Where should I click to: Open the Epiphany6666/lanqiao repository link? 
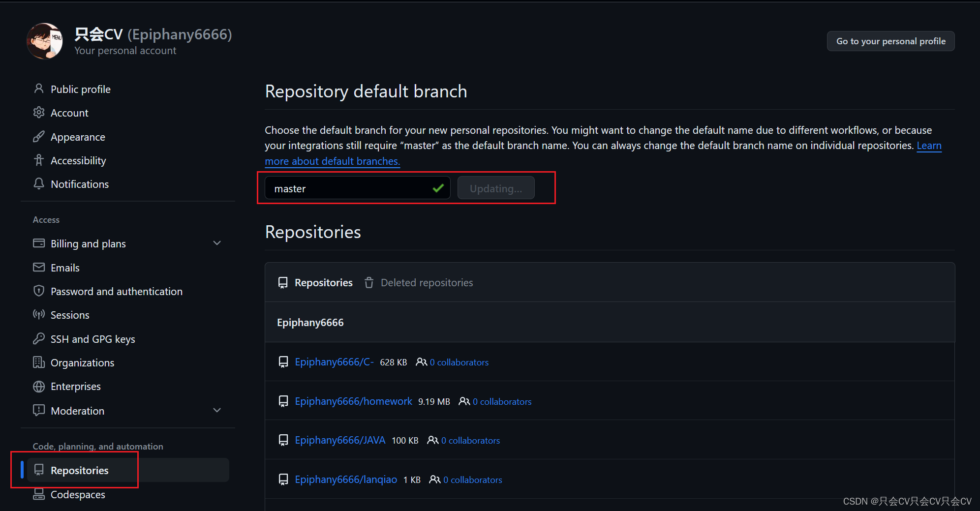346,480
